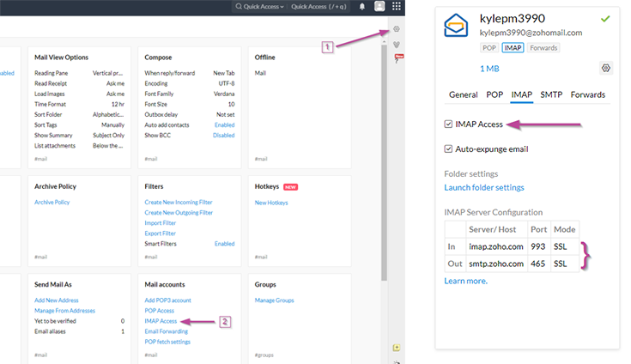Uncheck Auto-expunge email option
This screenshot has height=364, width=631.
pyautogui.click(x=448, y=149)
